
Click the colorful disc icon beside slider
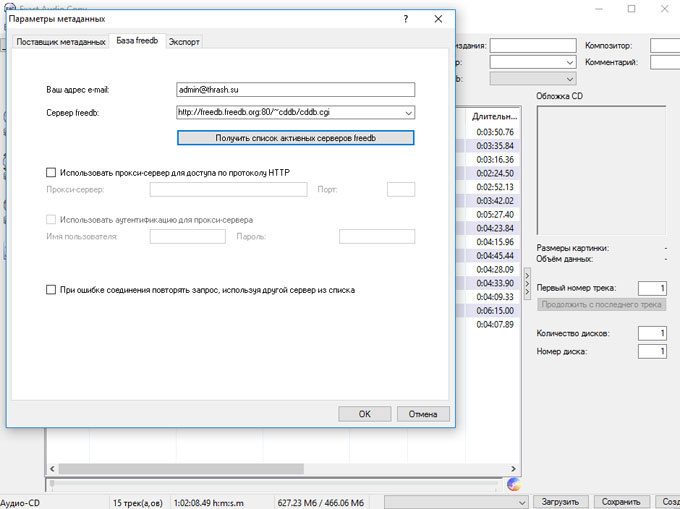(514, 484)
